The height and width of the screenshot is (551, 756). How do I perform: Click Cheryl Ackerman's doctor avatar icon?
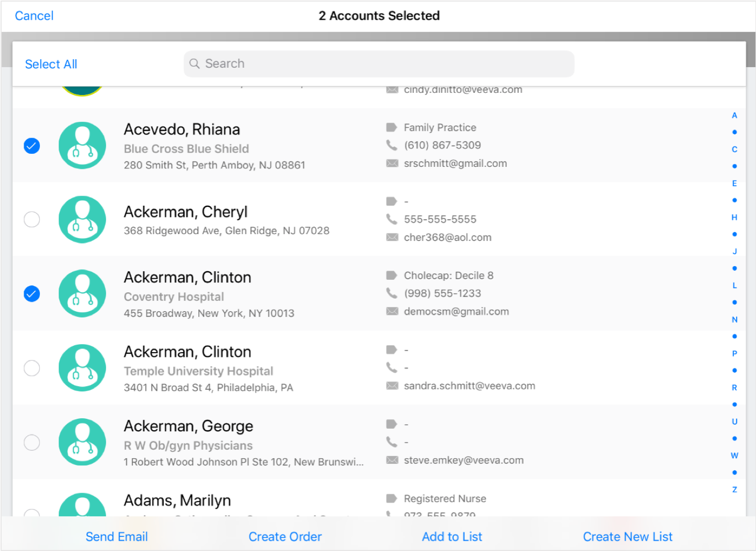[82, 219]
